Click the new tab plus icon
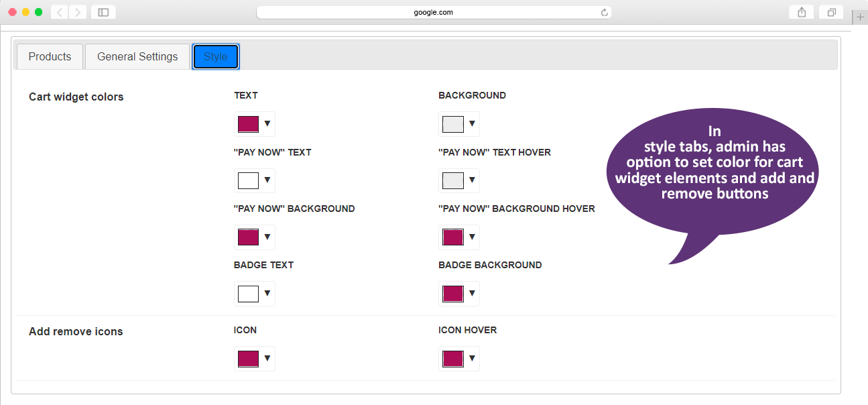The width and height of the screenshot is (868, 405). (861, 17)
